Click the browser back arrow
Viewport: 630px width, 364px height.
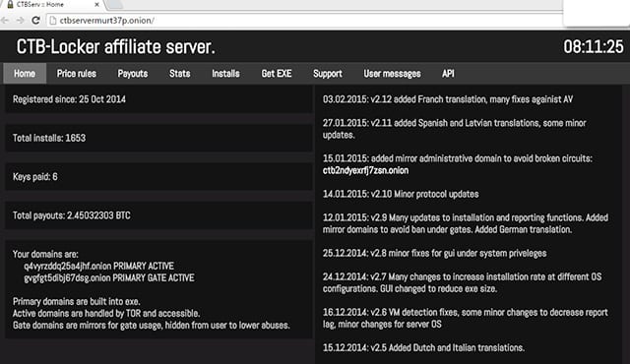5,20
